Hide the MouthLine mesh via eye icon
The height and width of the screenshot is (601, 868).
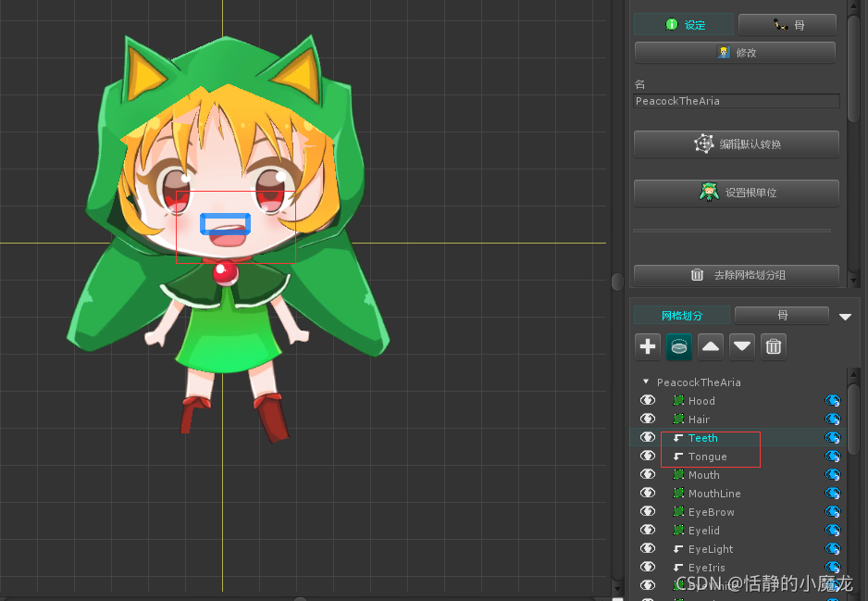pos(648,493)
